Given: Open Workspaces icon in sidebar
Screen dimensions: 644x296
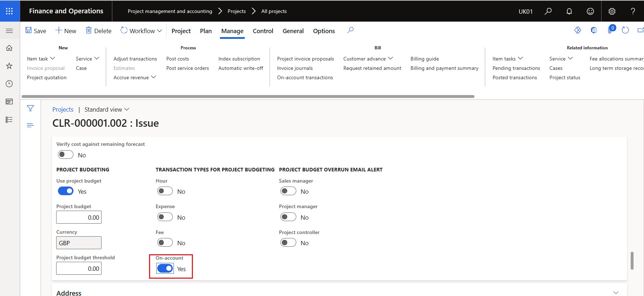Looking at the screenshot, I should (x=10, y=102).
